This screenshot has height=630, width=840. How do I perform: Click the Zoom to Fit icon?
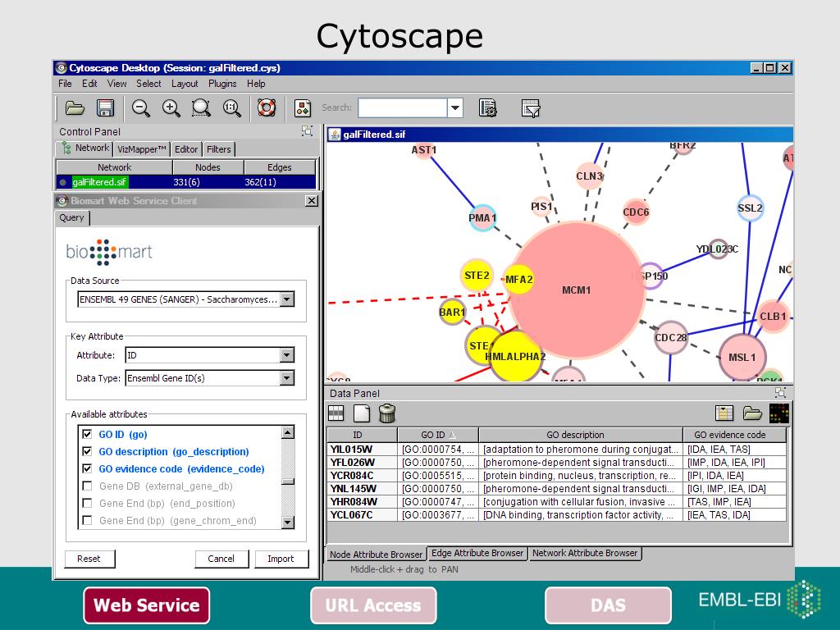click(231, 108)
